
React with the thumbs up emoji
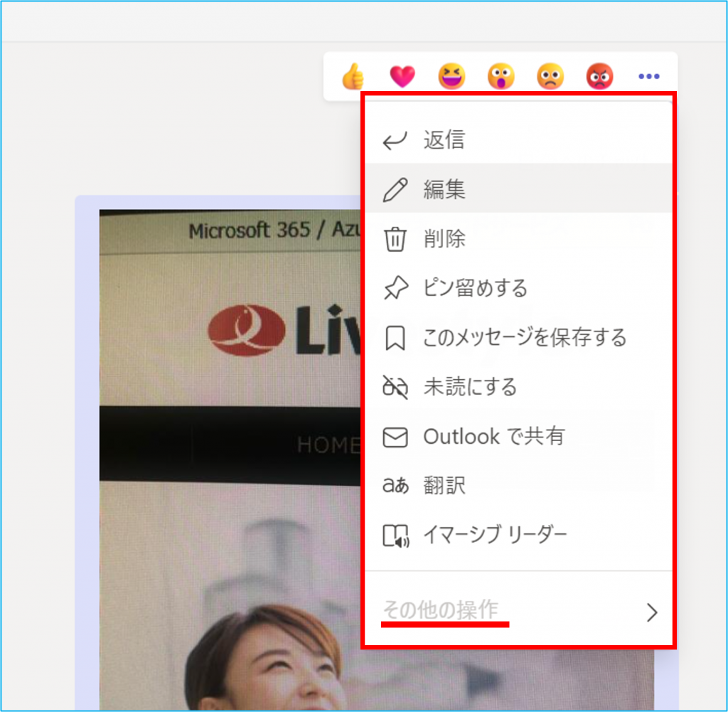(353, 76)
